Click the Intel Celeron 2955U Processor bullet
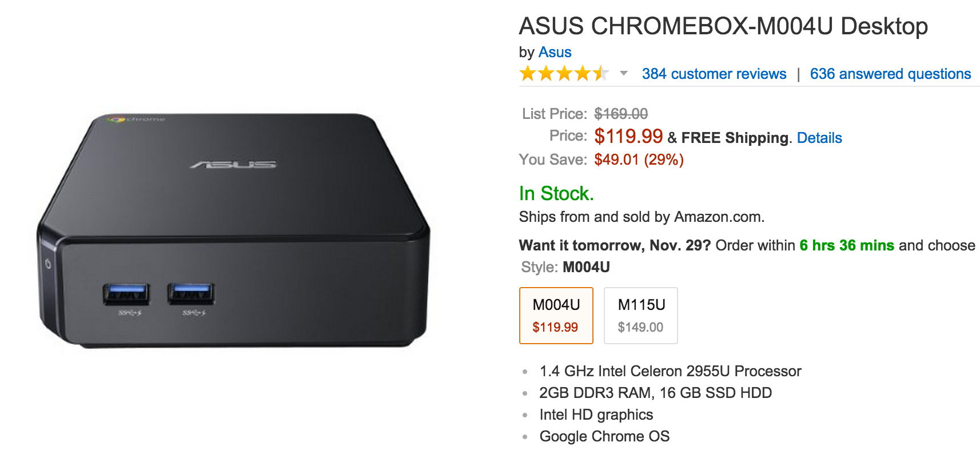980x454 pixels. tap(670, 371)
